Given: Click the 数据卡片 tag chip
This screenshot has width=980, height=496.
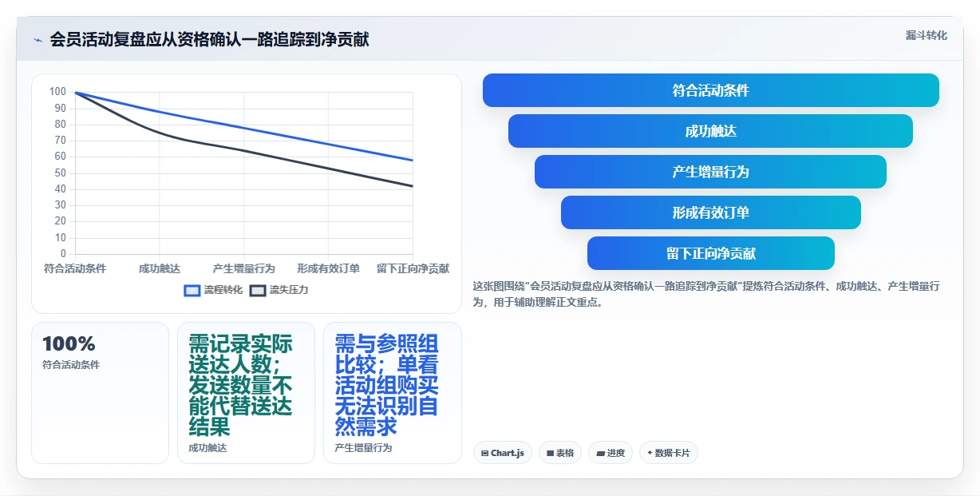Looking at the screenshot, I should point(669,453).
